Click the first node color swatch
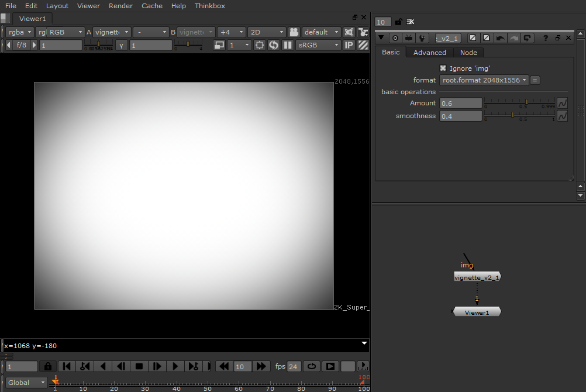This screenshot has height=392, width=586. tap(473, 38)
